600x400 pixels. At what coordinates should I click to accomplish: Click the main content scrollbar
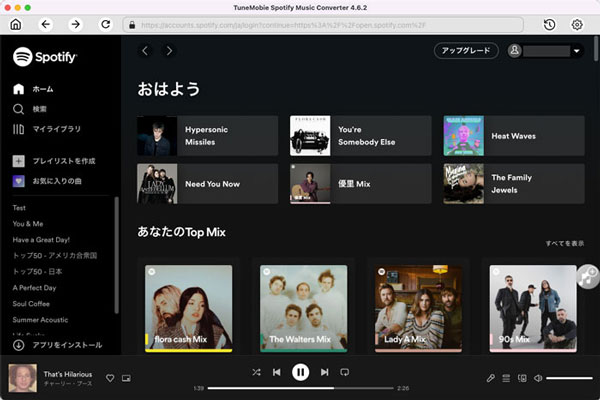click(x=596, y=48)
